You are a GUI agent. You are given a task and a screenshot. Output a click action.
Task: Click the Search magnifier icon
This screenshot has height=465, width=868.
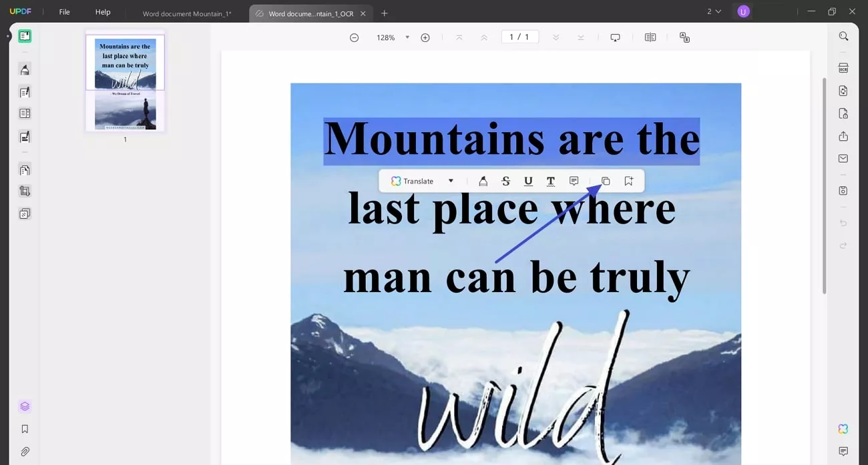click(843, 36)
